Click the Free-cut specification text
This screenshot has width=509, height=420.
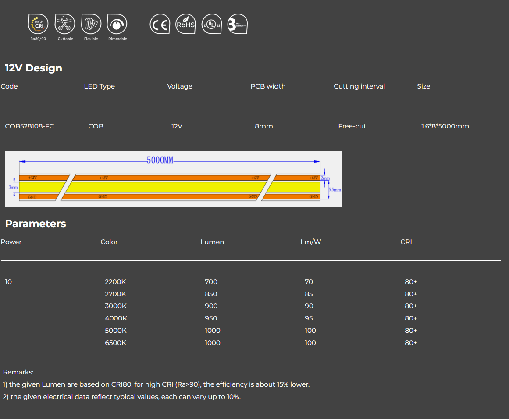352,126
